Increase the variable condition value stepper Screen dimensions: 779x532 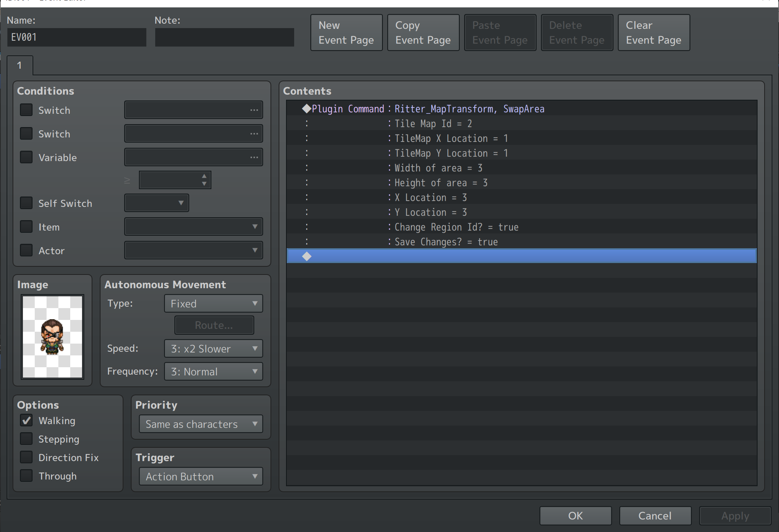tap(204, 176)
